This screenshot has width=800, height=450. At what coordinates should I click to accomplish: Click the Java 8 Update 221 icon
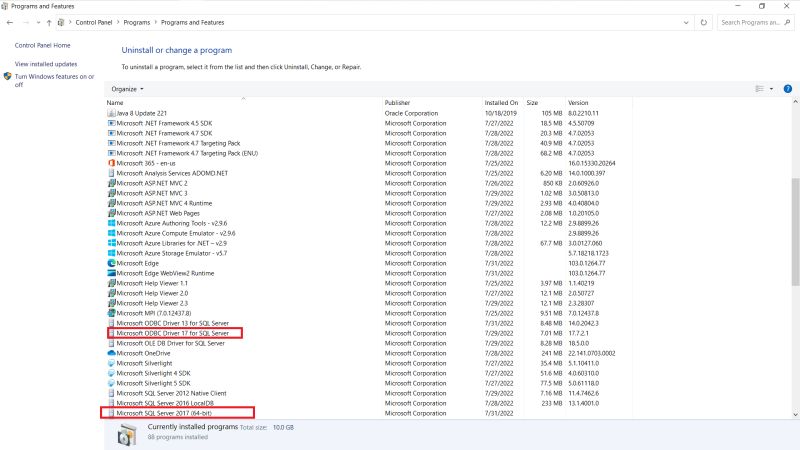(x=111, y=113)
